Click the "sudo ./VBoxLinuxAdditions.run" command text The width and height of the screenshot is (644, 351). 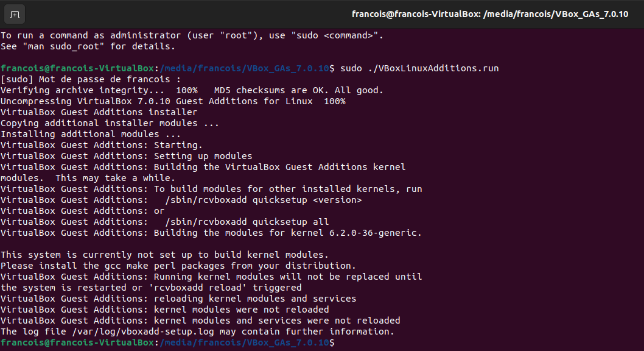click(x=420, y=68)
